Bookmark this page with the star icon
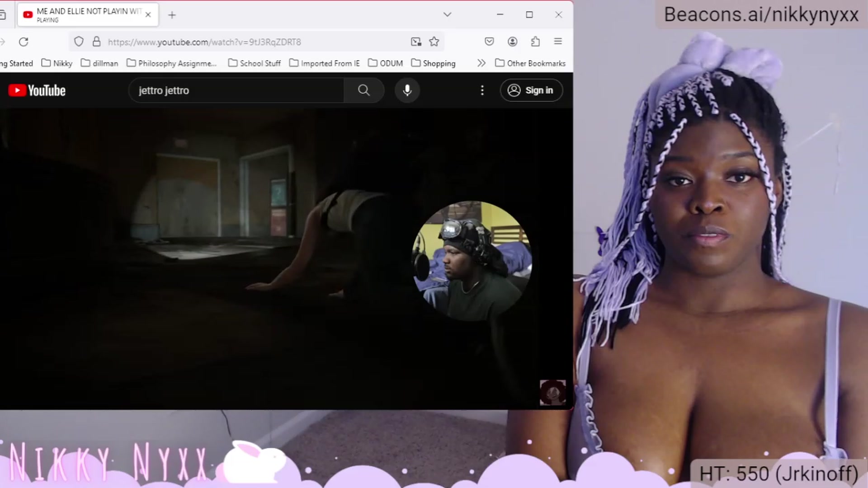868x488 pixels. click(434, 42)
